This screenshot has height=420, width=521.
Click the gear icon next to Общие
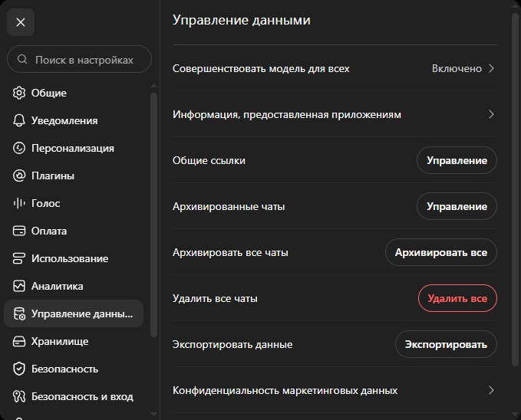19,93
